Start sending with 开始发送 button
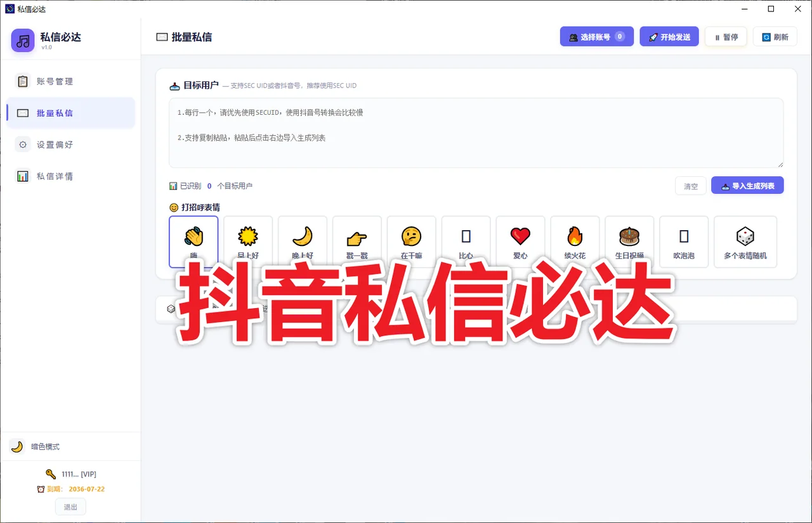812x523 pixels. (x=669, y=37)
